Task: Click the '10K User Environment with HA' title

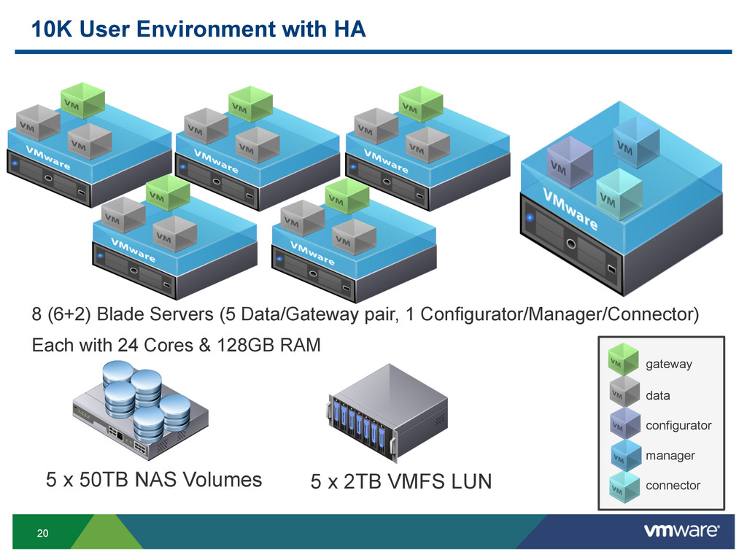Action: [198, 28]
